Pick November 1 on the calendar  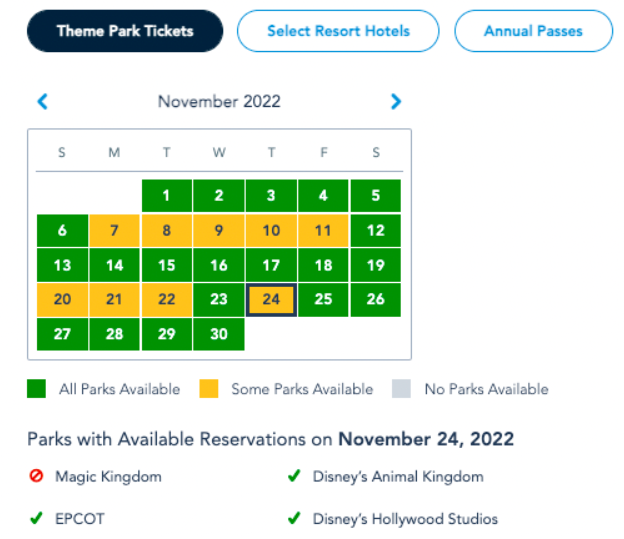pos(167,196)
